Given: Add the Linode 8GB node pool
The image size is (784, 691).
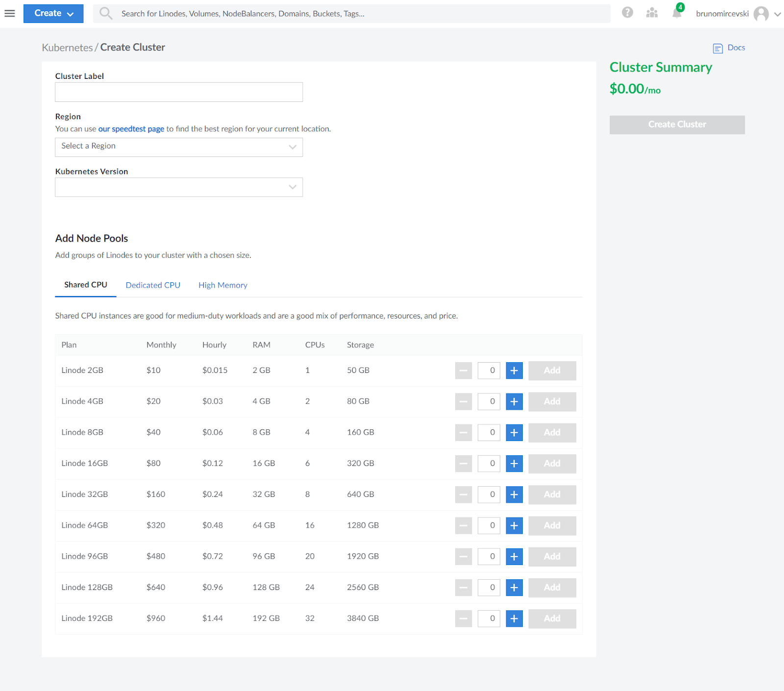Looking at the screenshot, I should click(552, 432).
